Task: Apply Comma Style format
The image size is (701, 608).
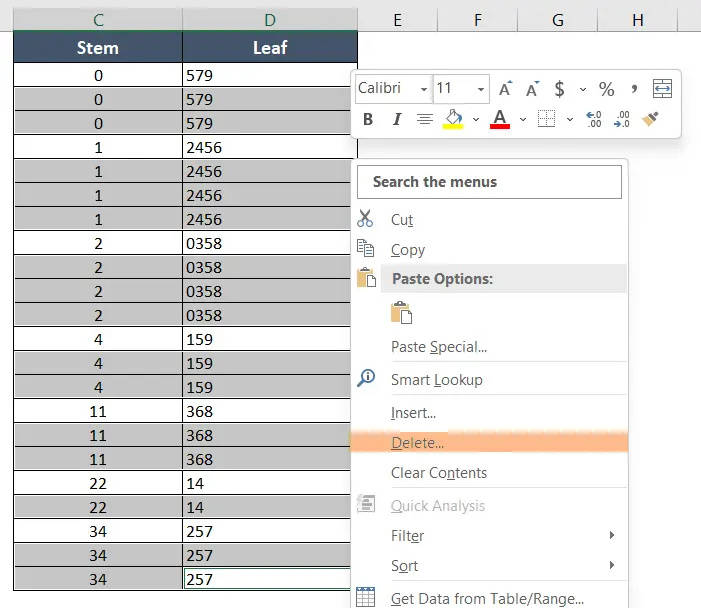Action: click(x=634, y=89)
